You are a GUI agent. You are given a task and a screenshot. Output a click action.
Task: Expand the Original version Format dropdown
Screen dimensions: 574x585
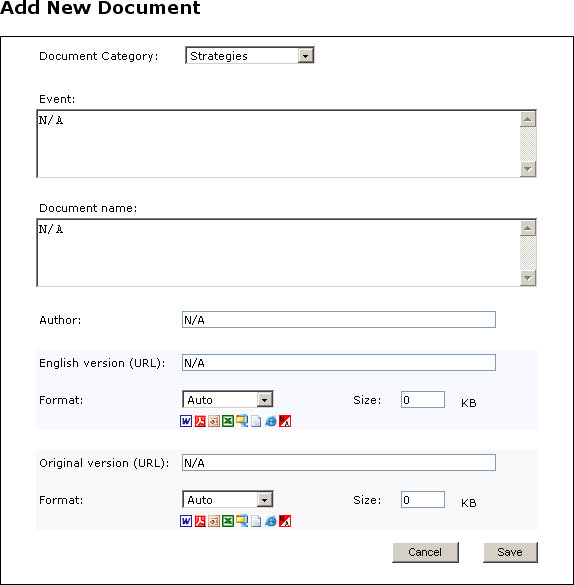point(228,500)
